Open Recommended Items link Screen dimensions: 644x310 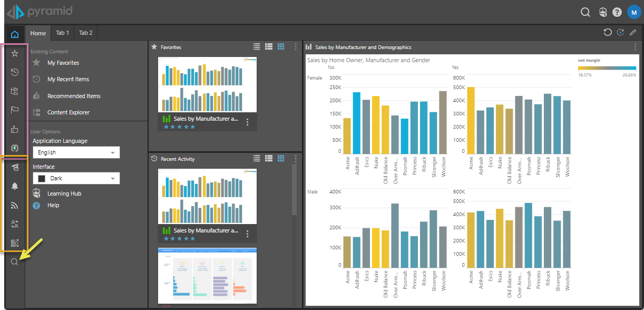(74, 96)
